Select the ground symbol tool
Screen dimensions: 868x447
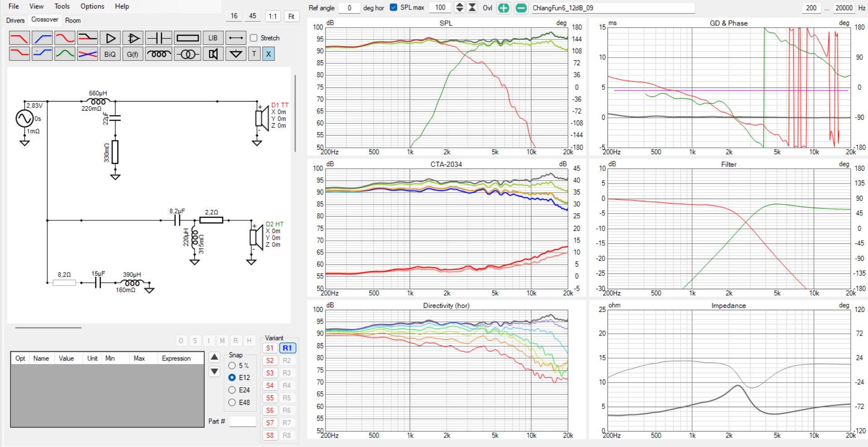click(236, 54)
